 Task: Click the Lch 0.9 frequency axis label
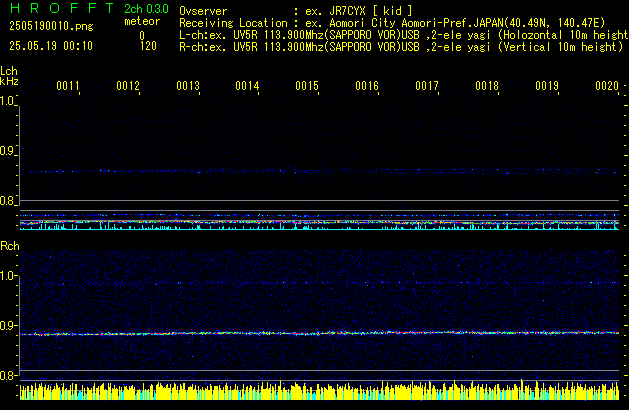pyautogui.click(x=7, y=151)
